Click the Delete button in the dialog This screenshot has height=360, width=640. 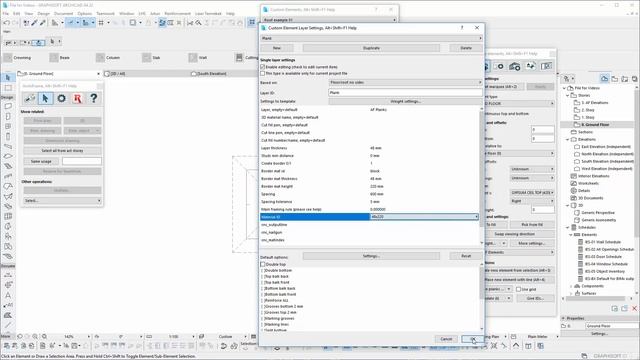(x=466, y=48)
